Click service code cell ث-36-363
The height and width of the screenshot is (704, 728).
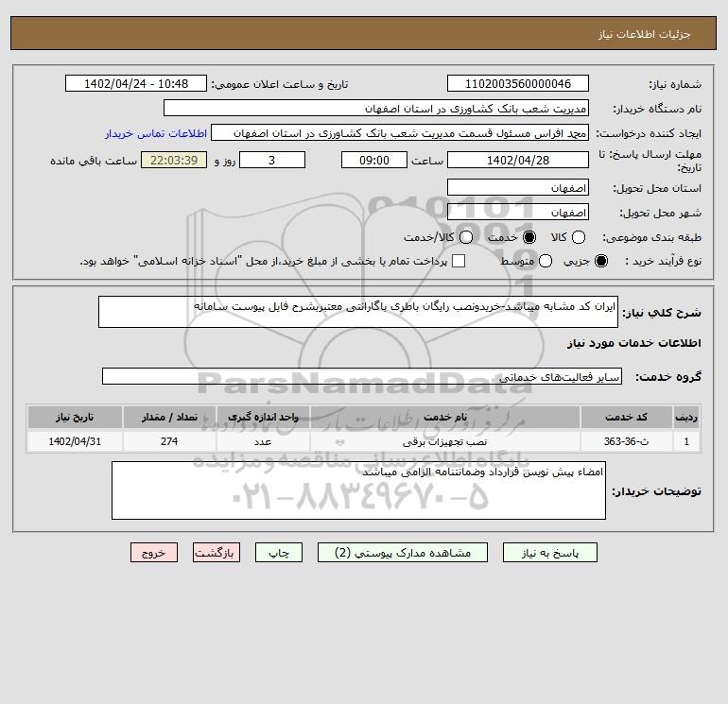(626, 441)
